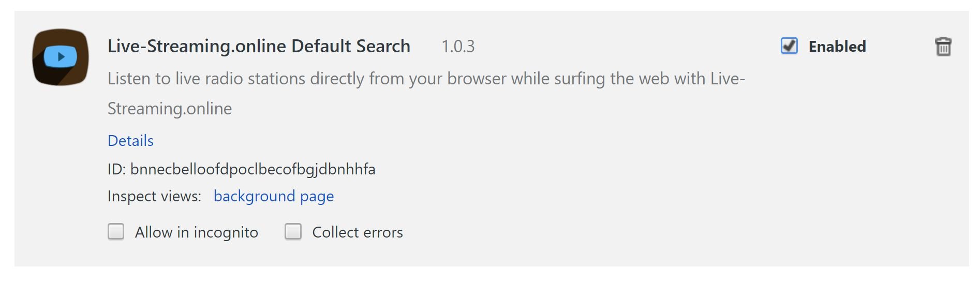Click the Allow in incognito label
The height and width of the screenshot is (281, 980).
click(196, 232)
